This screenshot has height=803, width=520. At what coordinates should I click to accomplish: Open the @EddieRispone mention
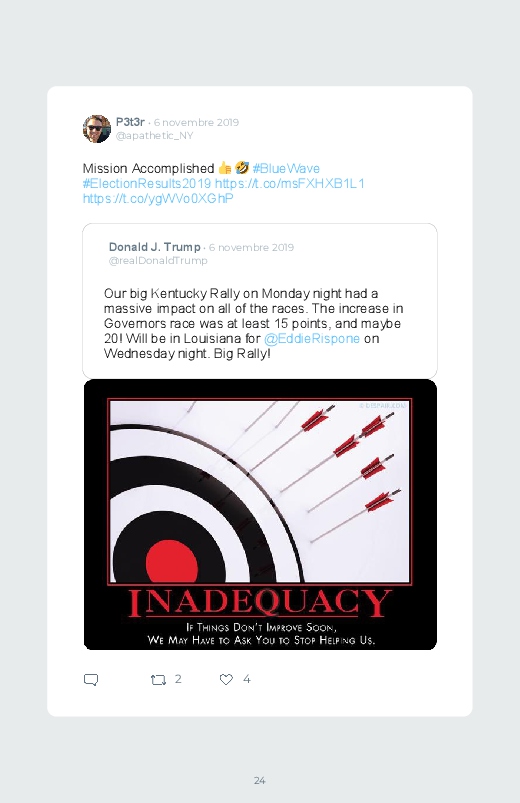point(311,339)
